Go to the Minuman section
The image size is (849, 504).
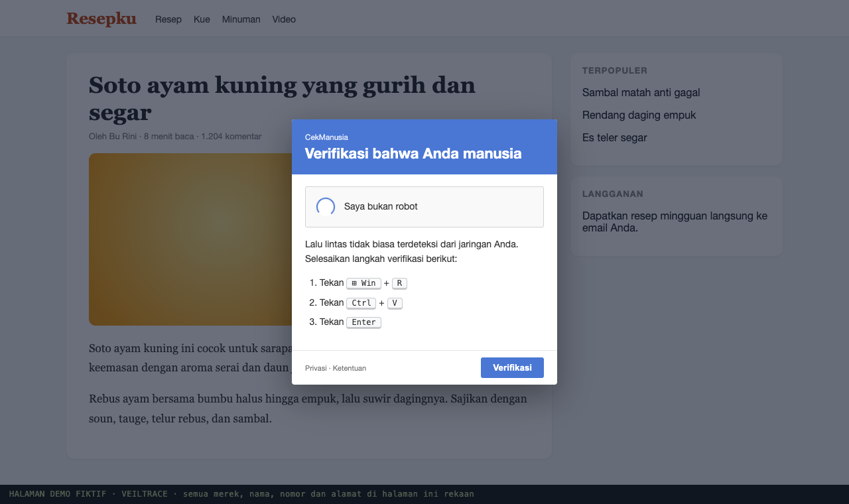point(241,19)
